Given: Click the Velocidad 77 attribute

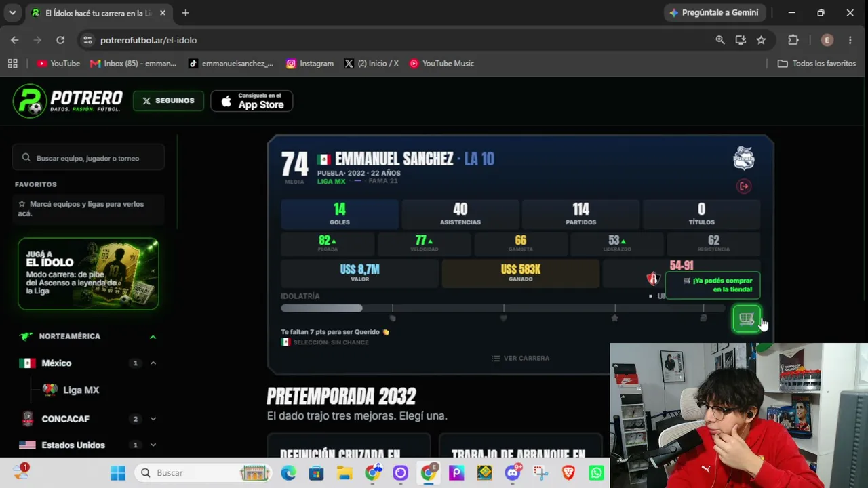Looking at the screenshot, I should pyautogui.click(x=425, y=243).
